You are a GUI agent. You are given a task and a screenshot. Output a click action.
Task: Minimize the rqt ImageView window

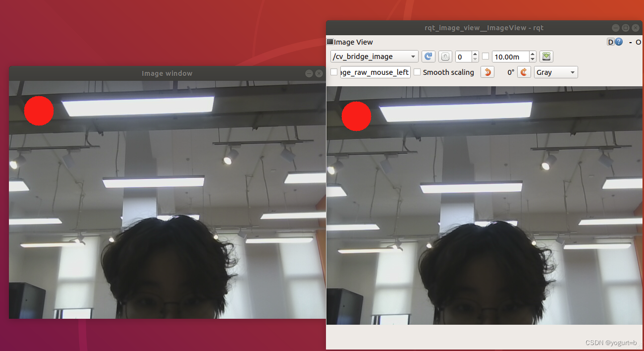pyautogui.click(x=615, y=28)
